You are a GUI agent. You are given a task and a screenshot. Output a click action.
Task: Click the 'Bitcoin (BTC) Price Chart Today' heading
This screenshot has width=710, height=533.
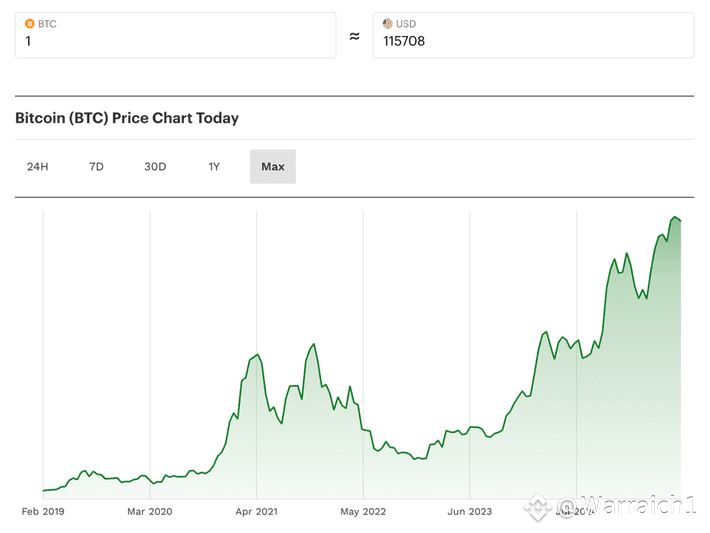pyautogui.click(x=127, y=118)
